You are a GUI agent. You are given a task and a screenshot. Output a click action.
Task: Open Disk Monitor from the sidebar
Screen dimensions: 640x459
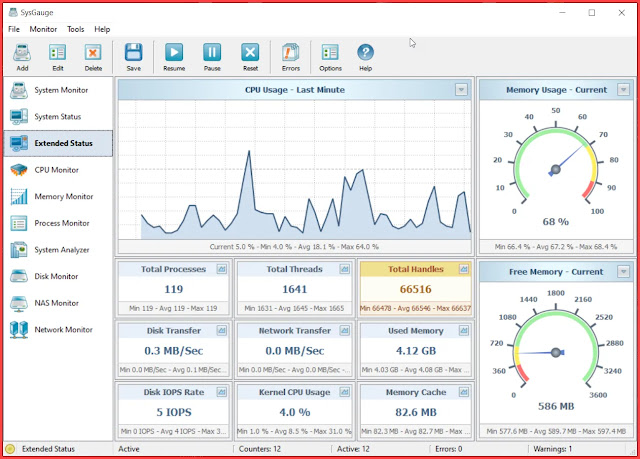click(x=58, y=276)
